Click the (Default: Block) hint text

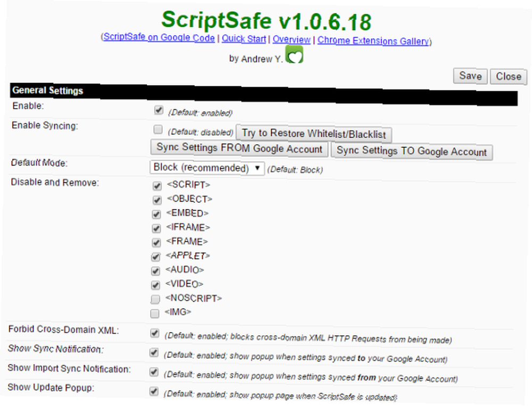coord(295,169)
